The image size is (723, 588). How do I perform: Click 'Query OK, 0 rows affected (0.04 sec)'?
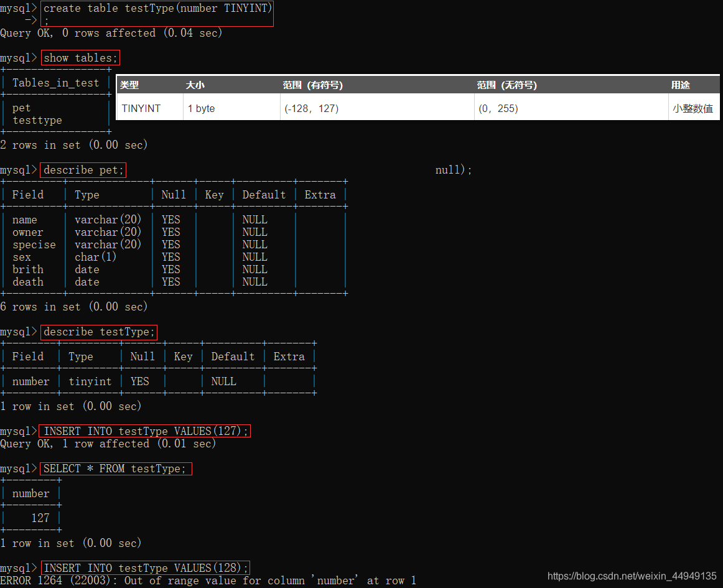pos(111,33)
